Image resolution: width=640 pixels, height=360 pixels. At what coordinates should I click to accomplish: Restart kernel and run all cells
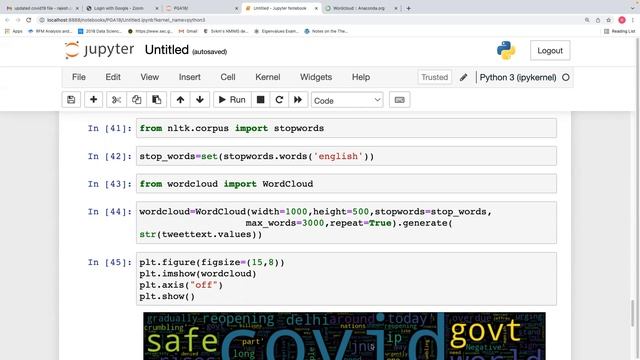point(298,100)
